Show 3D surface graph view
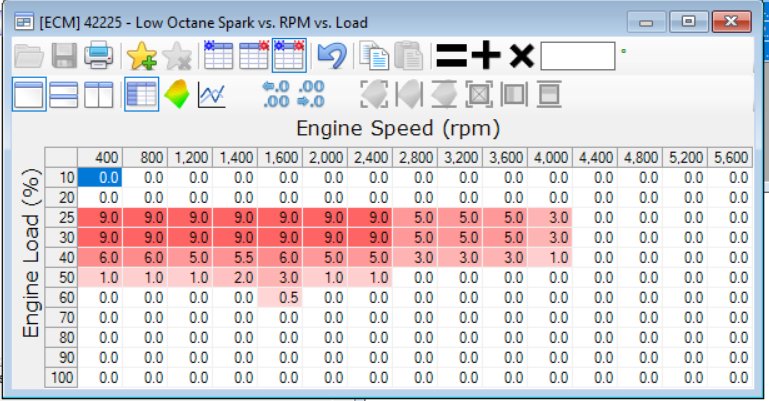Viewport: 769px width, 401px height. pos(177,94)
